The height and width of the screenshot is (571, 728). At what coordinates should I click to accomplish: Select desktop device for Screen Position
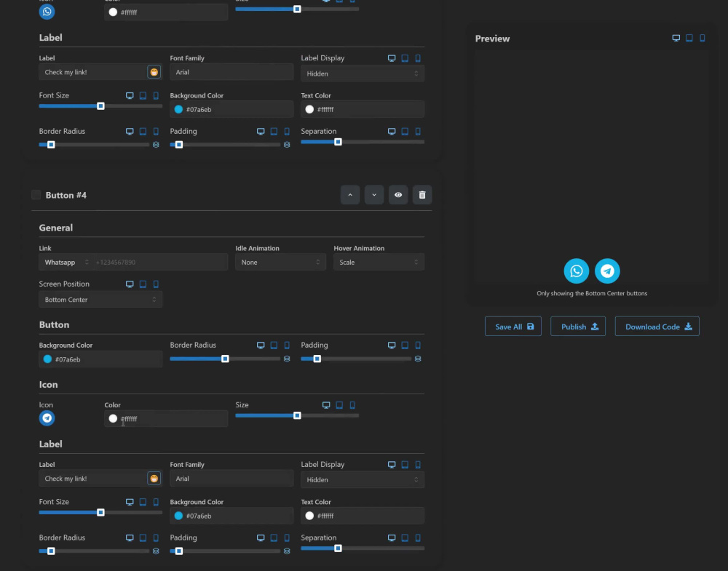point(130,284)
